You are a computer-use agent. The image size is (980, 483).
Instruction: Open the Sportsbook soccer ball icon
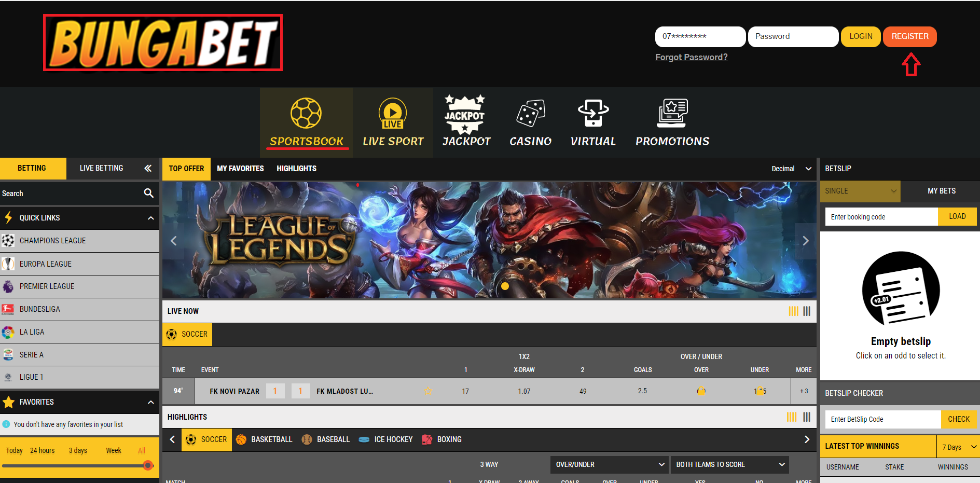(306, 113)
